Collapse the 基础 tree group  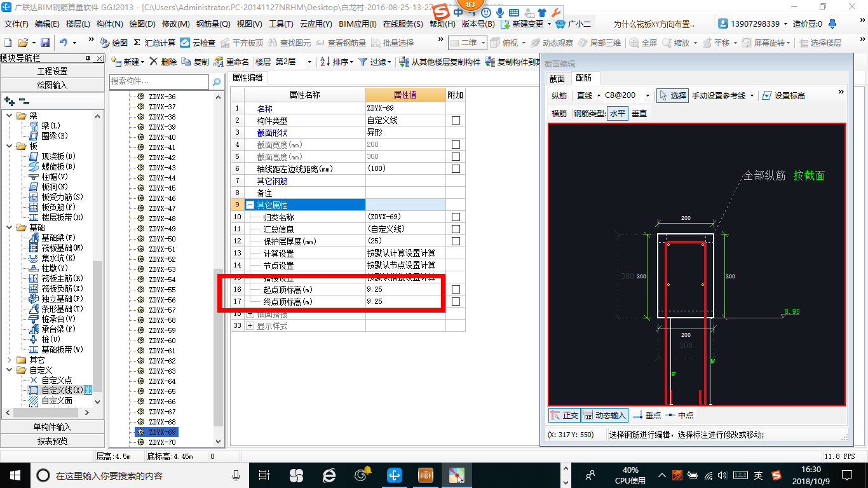[10, 227]
